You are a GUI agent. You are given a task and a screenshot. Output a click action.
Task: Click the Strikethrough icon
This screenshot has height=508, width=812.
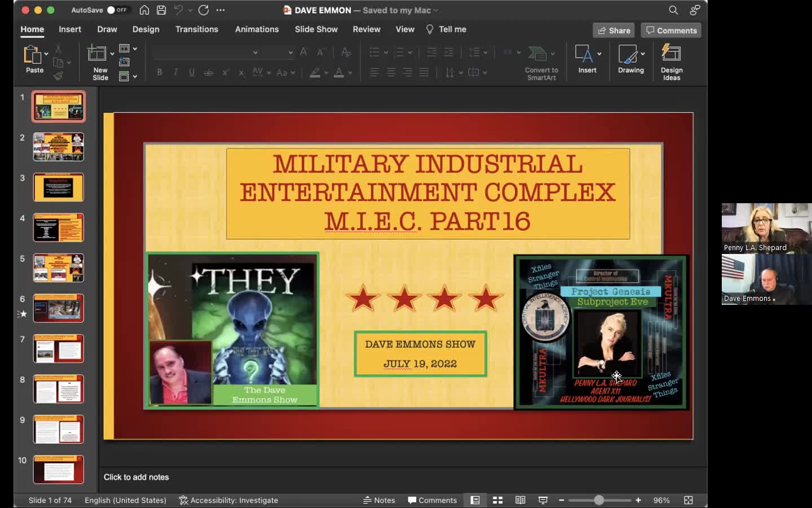(x=209, y=72)
